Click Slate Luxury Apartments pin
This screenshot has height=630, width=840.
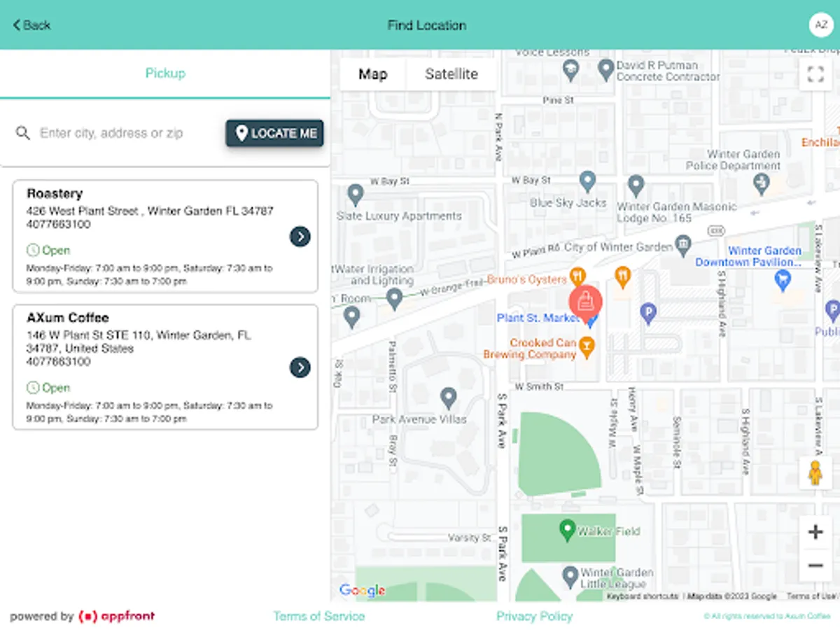tap(356, 195)
